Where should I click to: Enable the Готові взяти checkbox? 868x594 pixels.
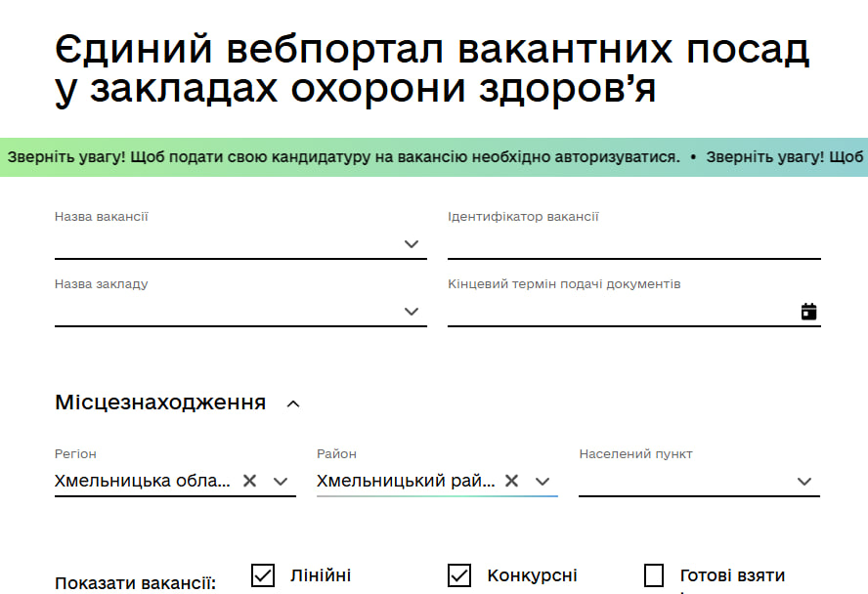[654, 575]
